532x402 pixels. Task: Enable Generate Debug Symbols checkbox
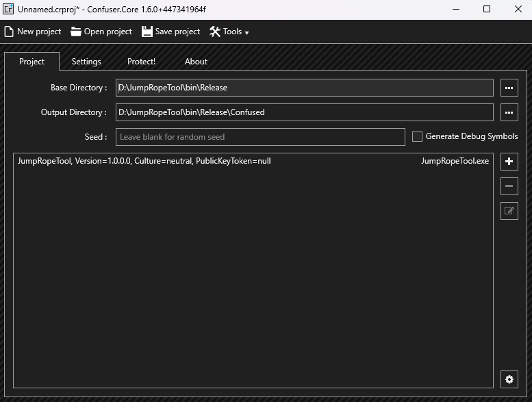(417, 137)
